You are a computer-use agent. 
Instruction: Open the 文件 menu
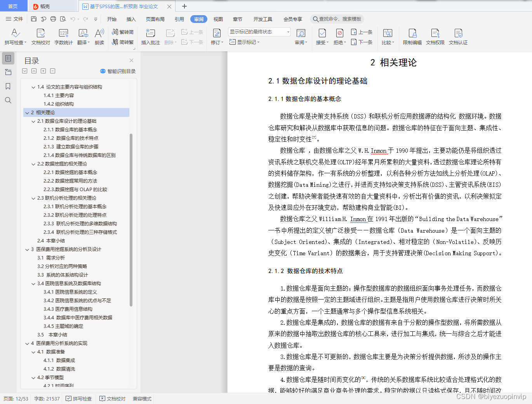tap(14, 19)
